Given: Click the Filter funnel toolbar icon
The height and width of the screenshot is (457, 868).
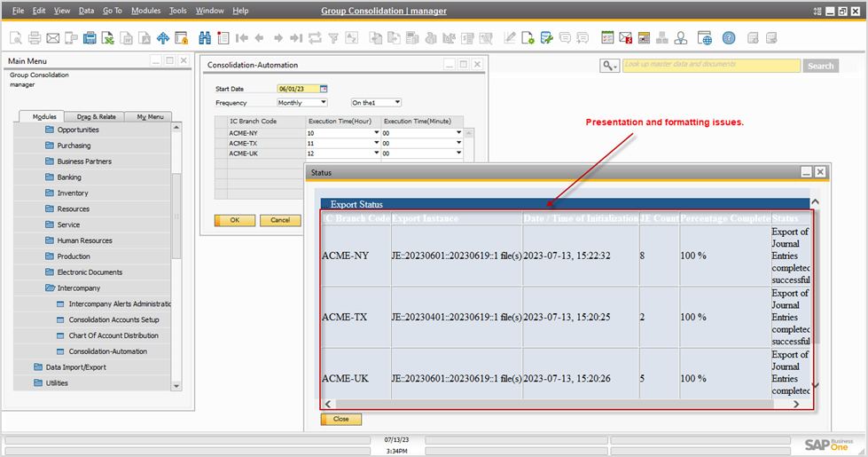Looking at the screenshot, I should pos(333,38).
